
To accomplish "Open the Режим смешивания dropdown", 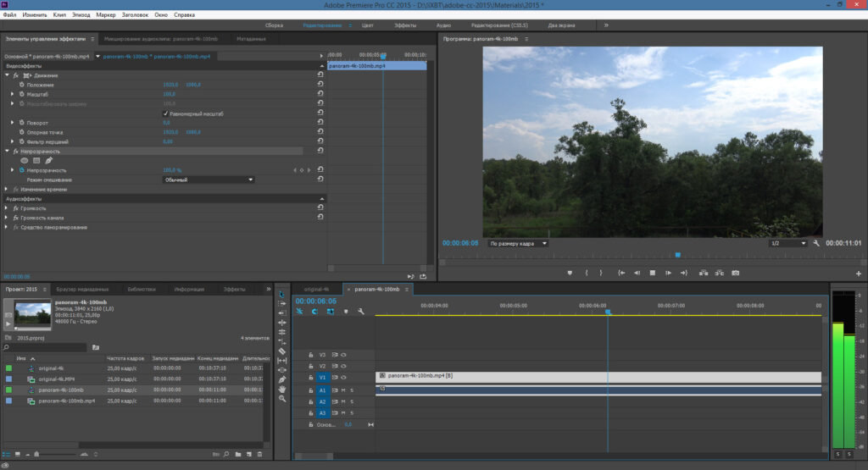I will (209, 180).
